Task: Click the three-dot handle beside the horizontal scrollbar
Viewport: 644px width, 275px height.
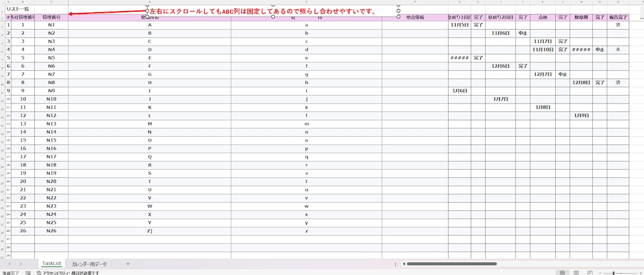Action: [395, 264]
